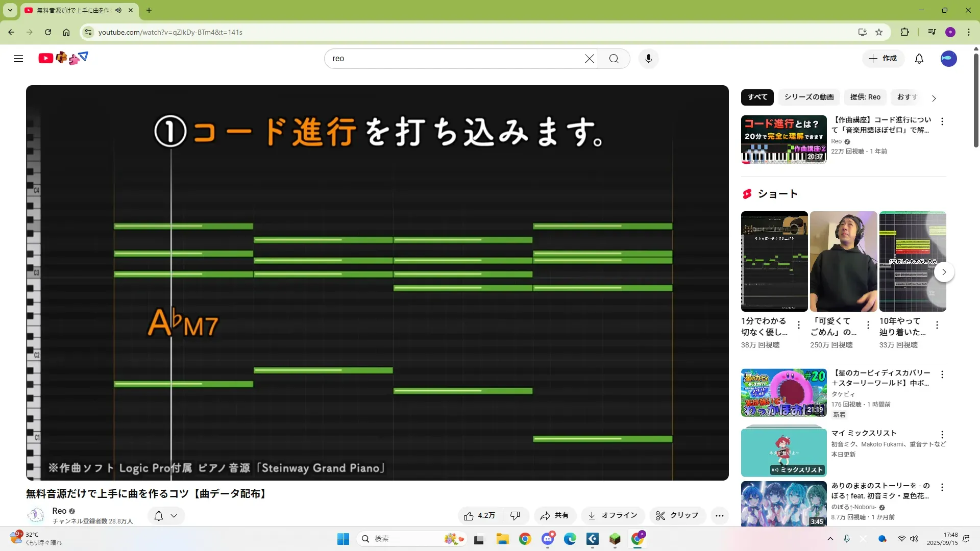This screenshot has width=980, height=551.
Task: Bookmark this page with the star icon
Action: point(879,32)
